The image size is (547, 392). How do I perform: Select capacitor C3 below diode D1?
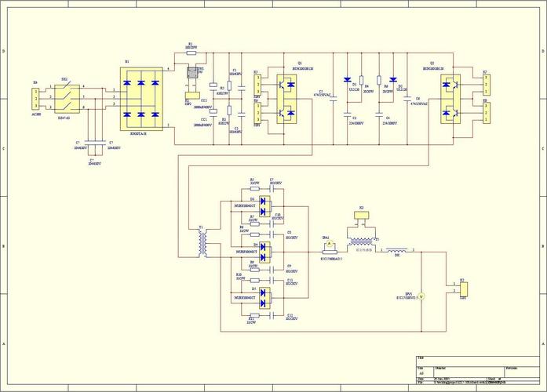coord(347,114)
